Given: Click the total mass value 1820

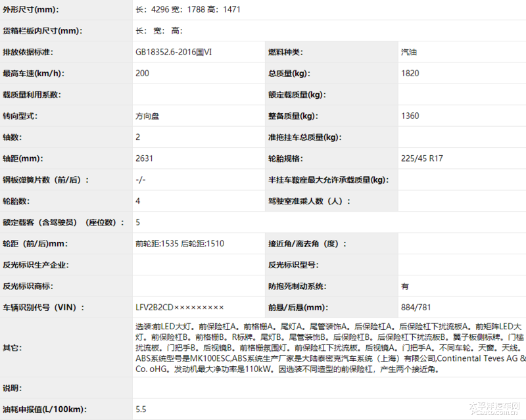Looking at the screenshot, I should (x=410, y=74).
